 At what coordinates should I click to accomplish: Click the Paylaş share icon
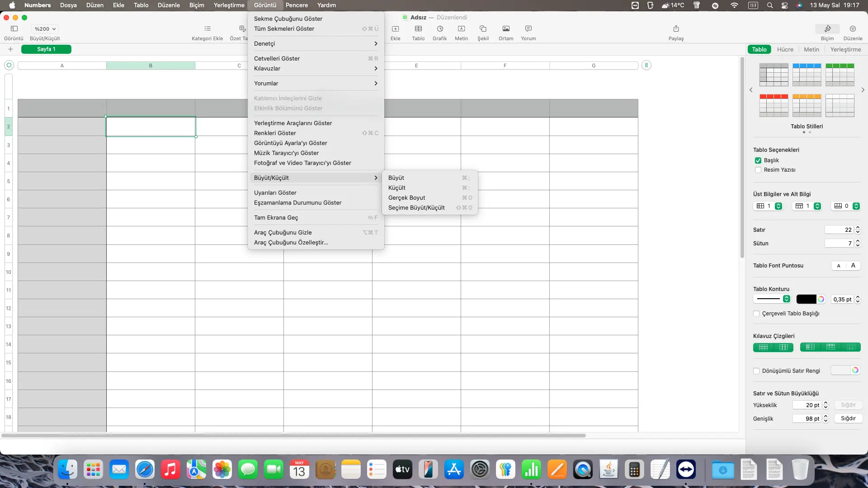pos(676,28)
